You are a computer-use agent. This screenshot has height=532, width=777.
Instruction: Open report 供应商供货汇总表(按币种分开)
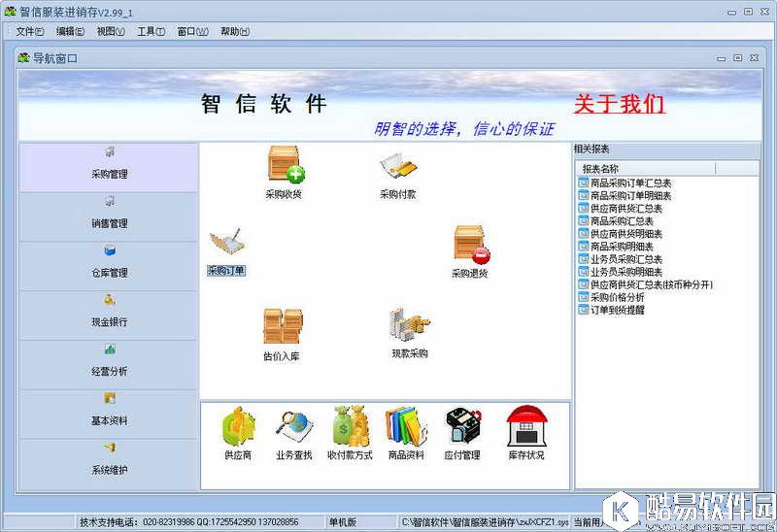pos(646,284)
